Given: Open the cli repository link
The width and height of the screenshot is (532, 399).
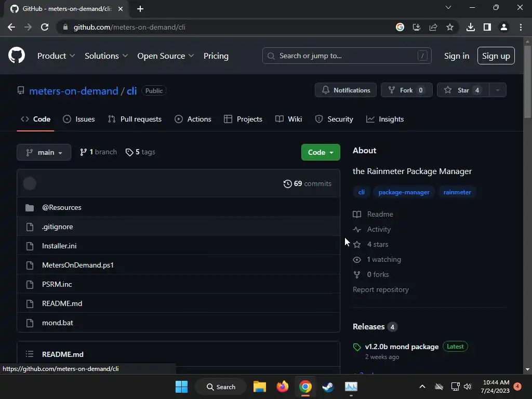Looking at the screenshot, I should coord(131,91).
